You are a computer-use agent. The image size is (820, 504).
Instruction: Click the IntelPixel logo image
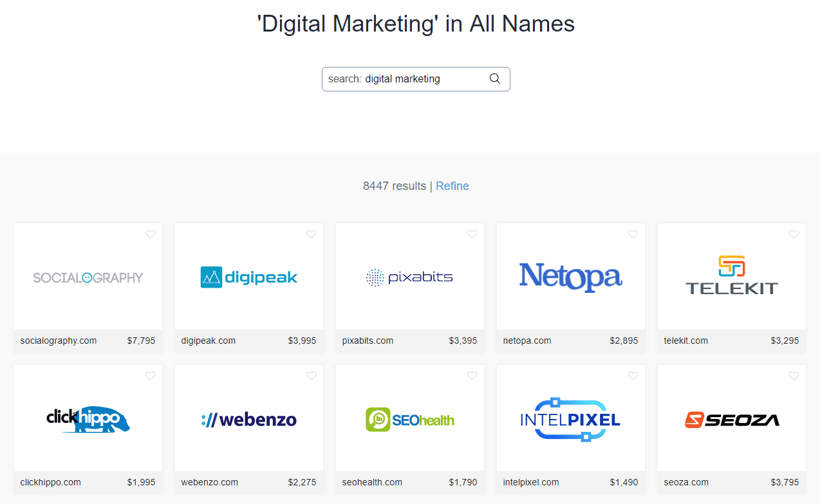[x=570, y=418]
